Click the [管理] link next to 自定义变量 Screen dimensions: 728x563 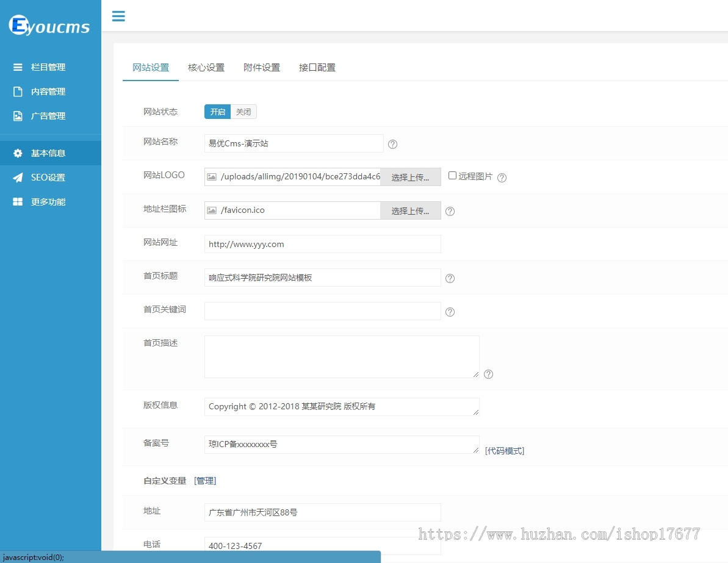point(205,481)
